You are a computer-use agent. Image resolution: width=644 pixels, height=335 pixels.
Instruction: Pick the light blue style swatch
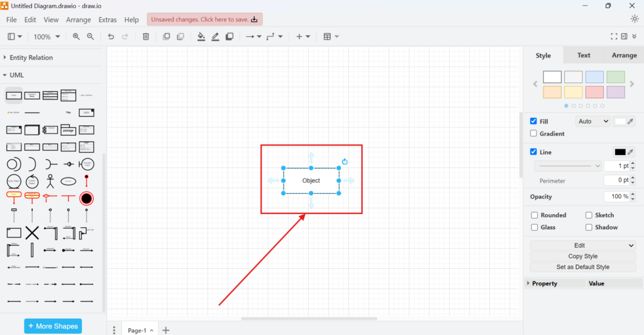(x=594, y=77)
